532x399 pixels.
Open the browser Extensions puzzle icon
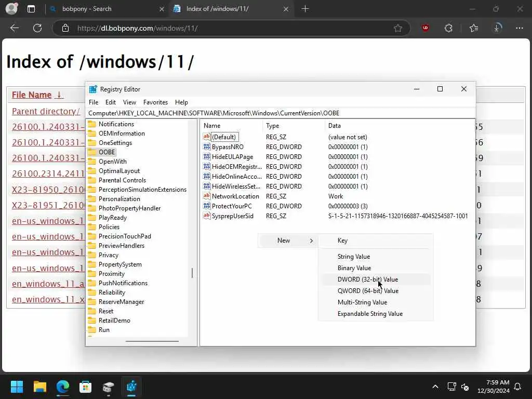[448, 28]
